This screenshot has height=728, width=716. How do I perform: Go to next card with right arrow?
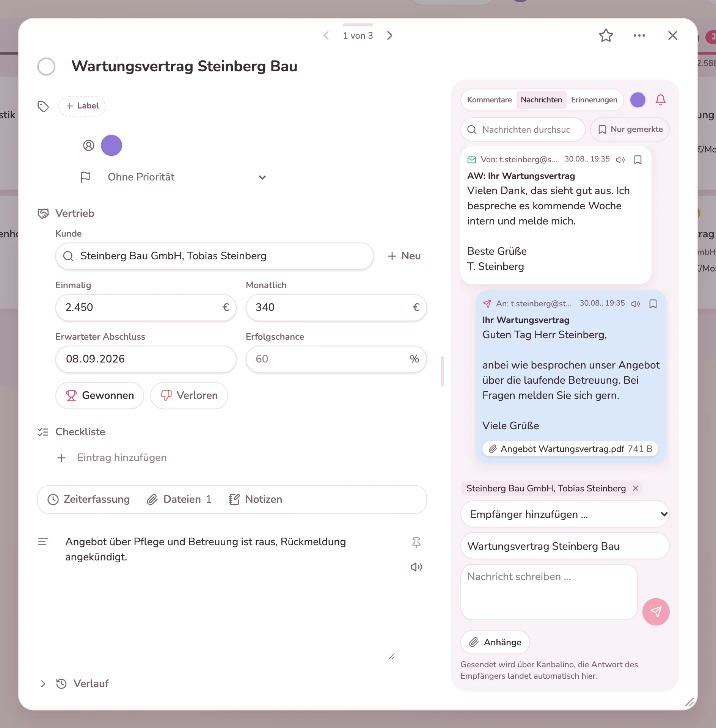(x=390, y=36)
